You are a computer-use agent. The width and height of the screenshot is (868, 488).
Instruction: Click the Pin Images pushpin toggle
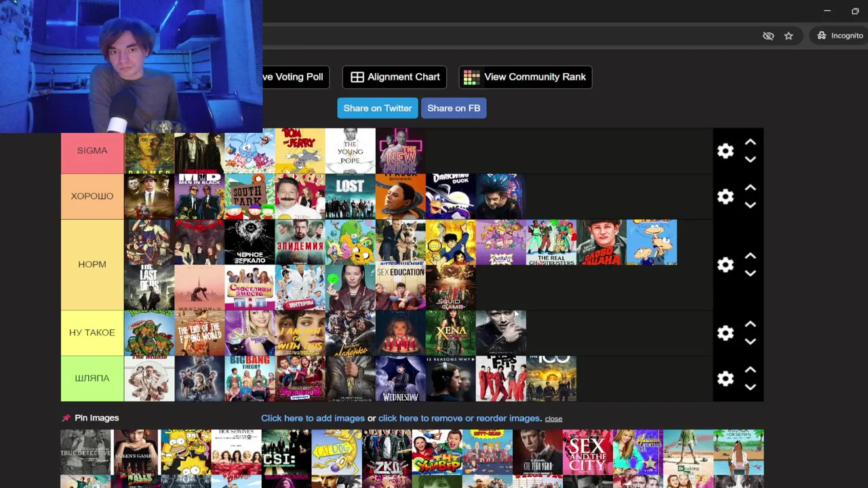pos(66,418)
